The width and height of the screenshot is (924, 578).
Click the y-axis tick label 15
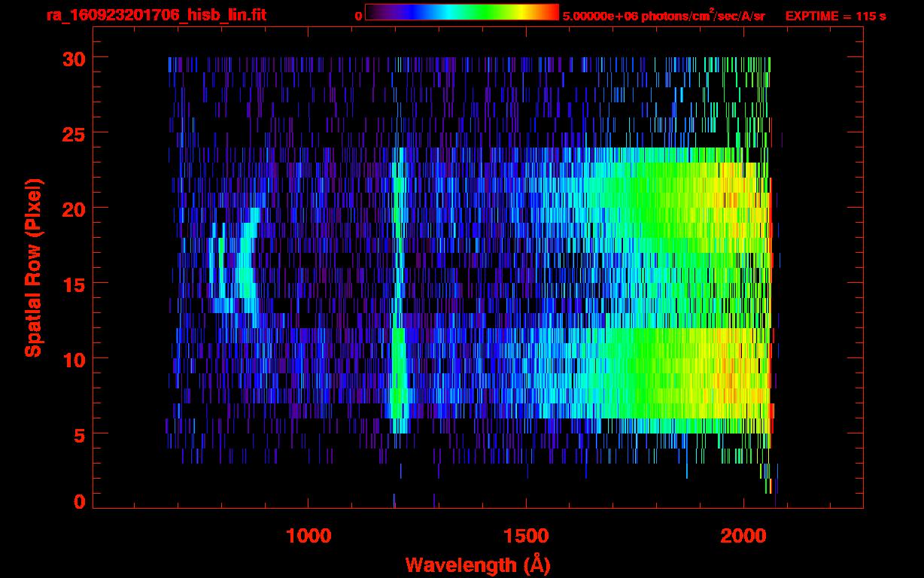[74, 284]
